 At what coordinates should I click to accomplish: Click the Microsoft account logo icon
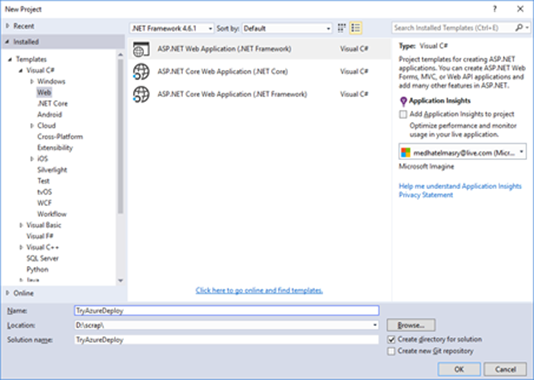[406, 153]
